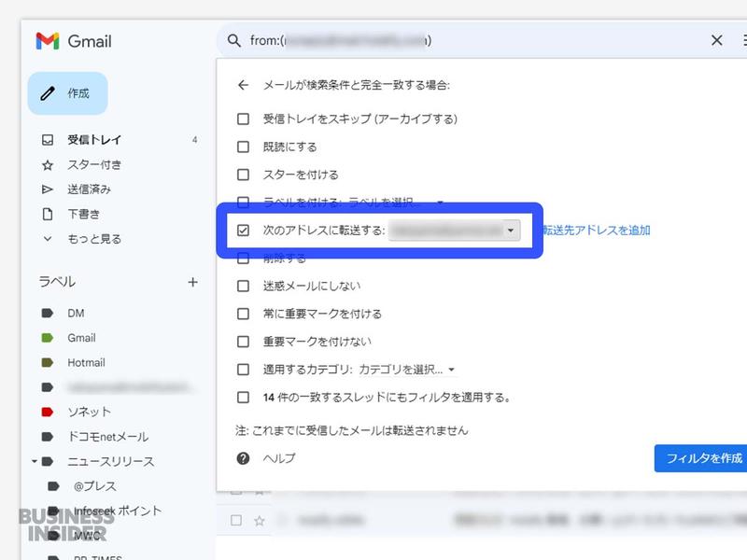Select the @プレス sublabel
The width and height of the screenshot is (747, 560).
click(x=95, y=486)
